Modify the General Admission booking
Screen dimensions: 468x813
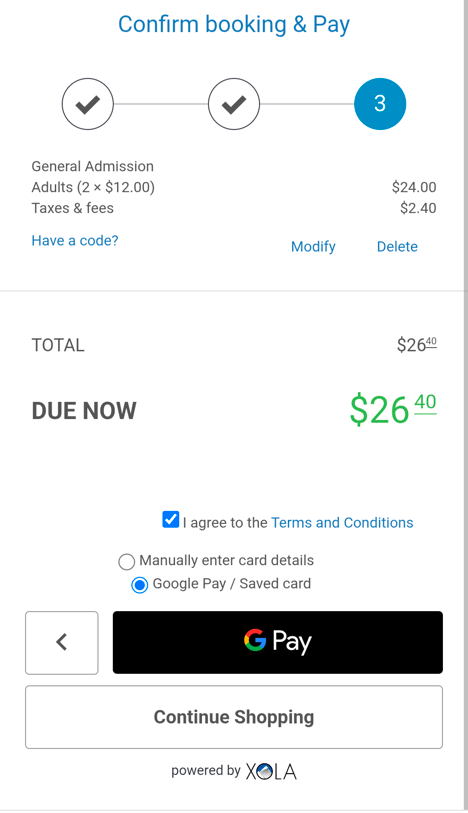[x=313, y=246]
